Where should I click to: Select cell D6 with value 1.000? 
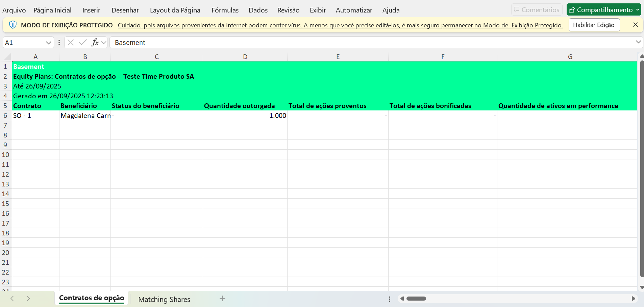tap(245, 116)
